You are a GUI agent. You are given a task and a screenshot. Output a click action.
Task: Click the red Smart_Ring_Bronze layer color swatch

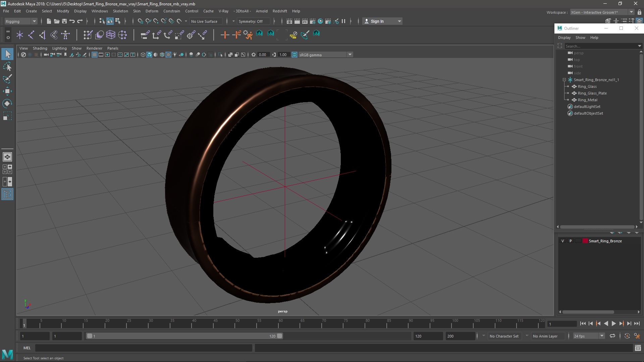click(585, 241)
